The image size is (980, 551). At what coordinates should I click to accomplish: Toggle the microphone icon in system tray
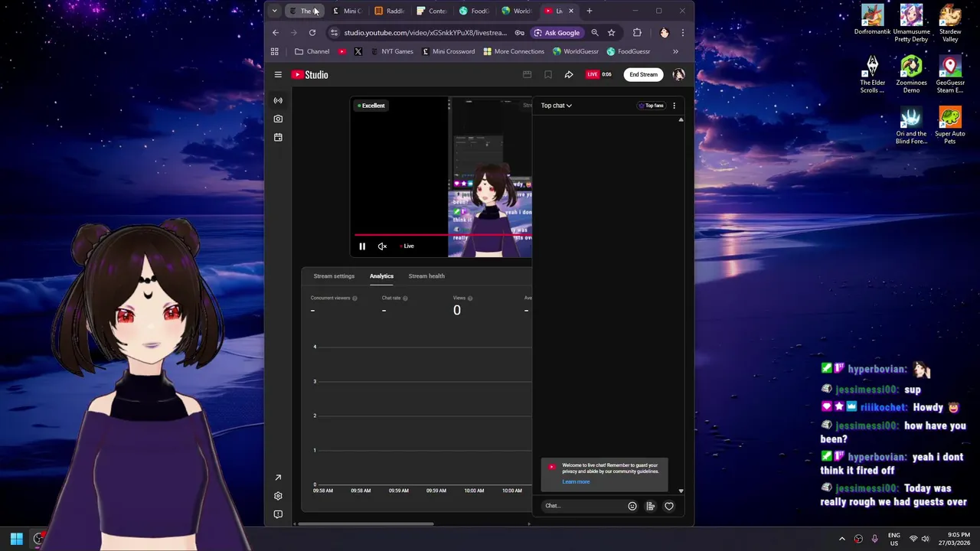[874, 539]
